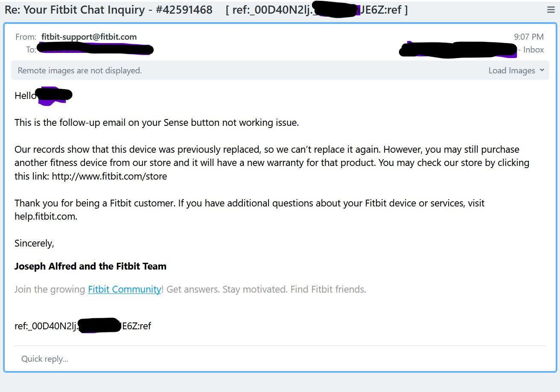This screenshot has height=392, width=560.
Task: Open the hamburger menu in the message header
Action: tap(551, 10)
